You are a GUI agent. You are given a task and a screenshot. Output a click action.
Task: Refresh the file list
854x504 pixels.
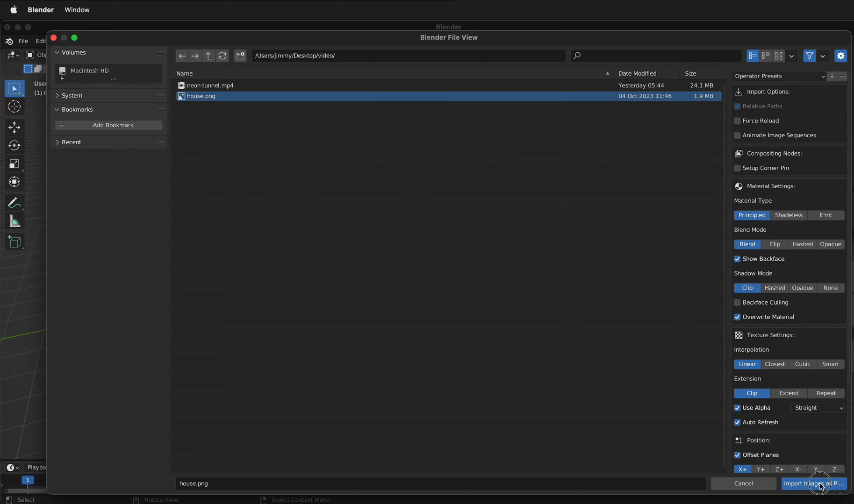222,56
